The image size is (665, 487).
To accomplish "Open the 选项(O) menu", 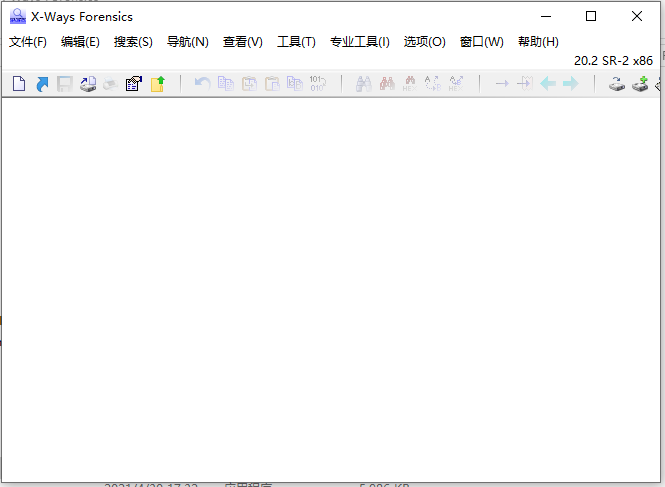I will 425,42.
